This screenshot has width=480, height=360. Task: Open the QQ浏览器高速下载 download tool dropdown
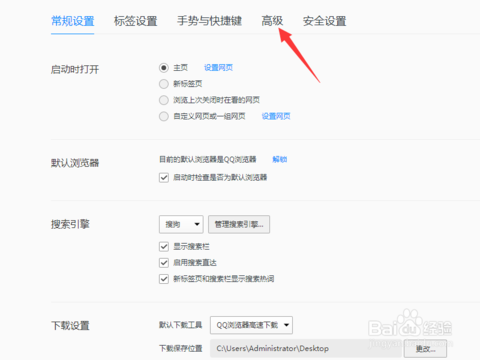tap(251, 325)
